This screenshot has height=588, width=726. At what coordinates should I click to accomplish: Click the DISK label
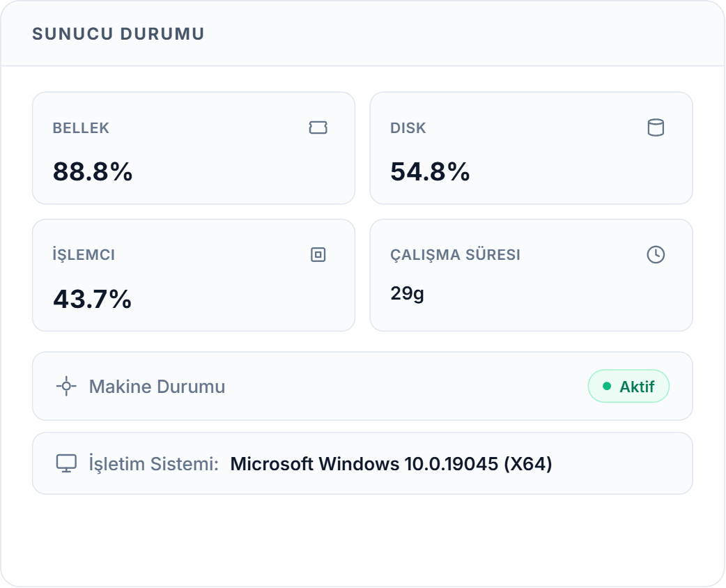point(408,127)
